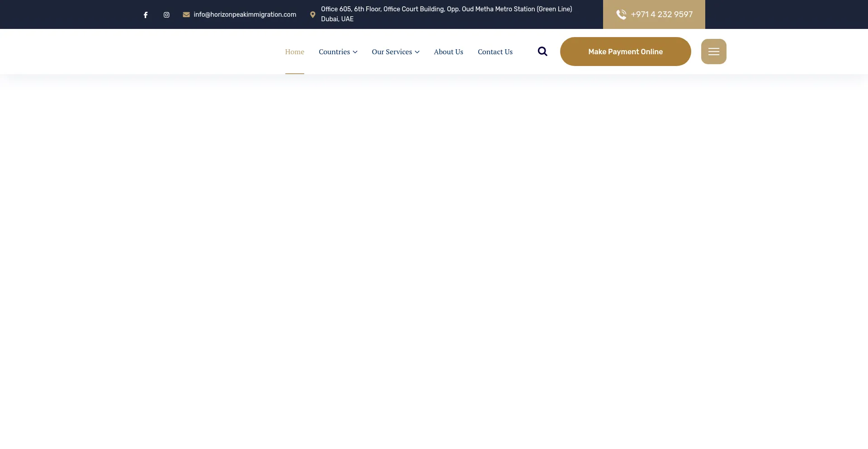Click the Office 605 address line
This screenshot has height=449, width=868.
[x=446, y=9]
